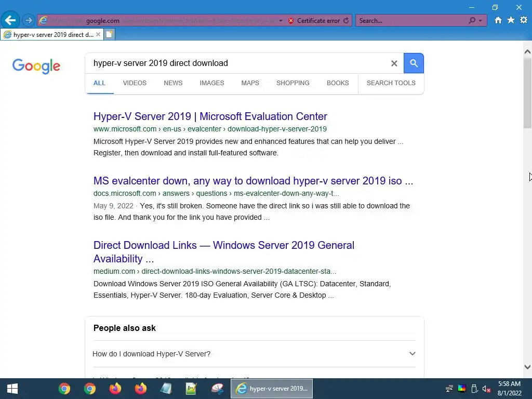Screen dimensions: 532x399
Task: Click chevron beside How do I download Hyper-V Server
Action: (x=412, y=353)
